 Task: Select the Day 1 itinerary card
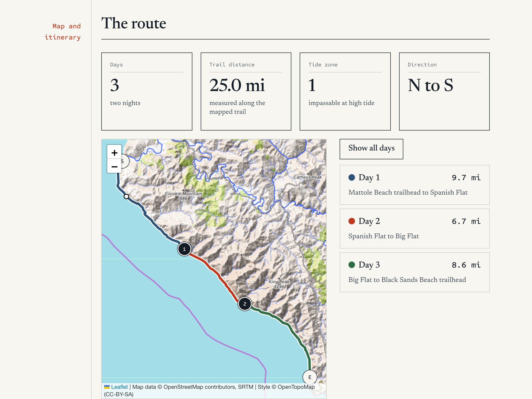pyautogui.click(x=414, y=185)
